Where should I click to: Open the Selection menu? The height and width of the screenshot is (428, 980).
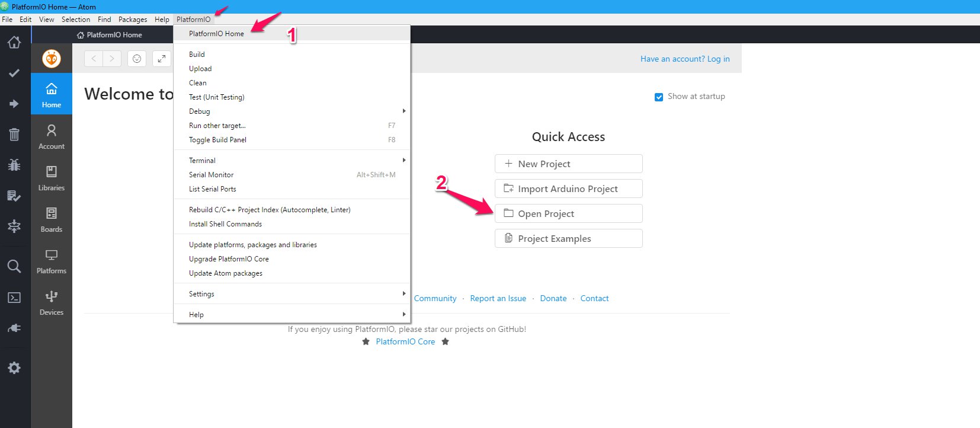coord(76,20)
